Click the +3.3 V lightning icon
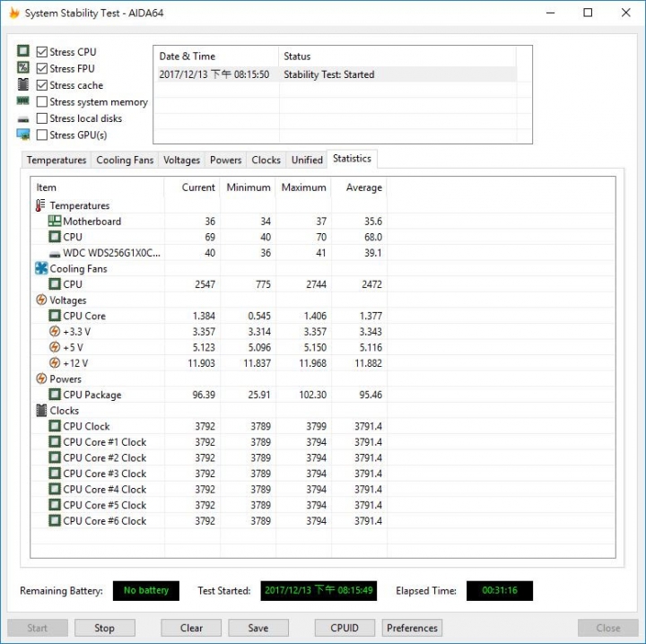 click(55, 331)
